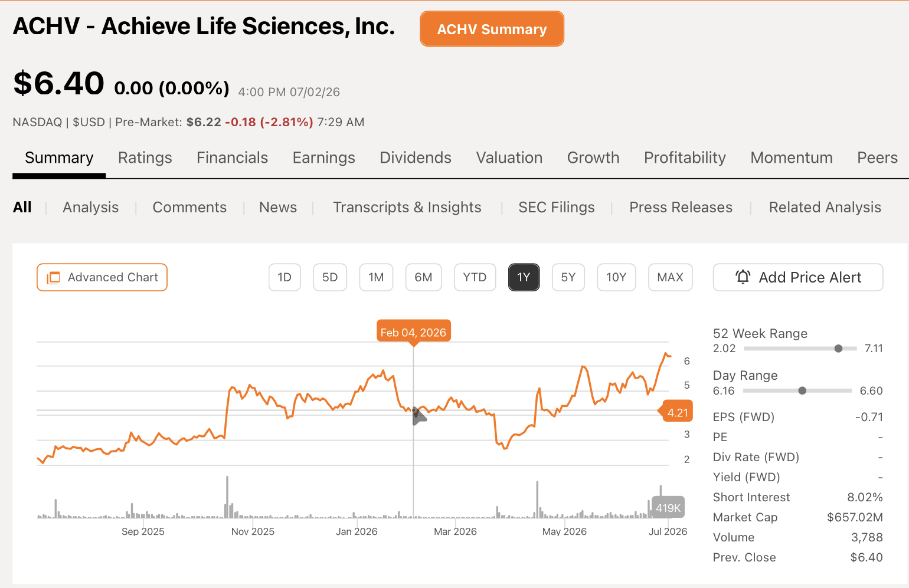Select the MAX chart range
The width and height of the screenshot is (909, 588).
click(670, 277)
